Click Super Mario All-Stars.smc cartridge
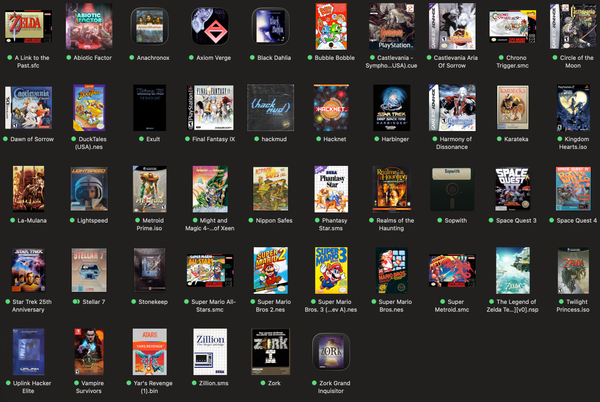The image size is (600, 402). click(210, 270)
